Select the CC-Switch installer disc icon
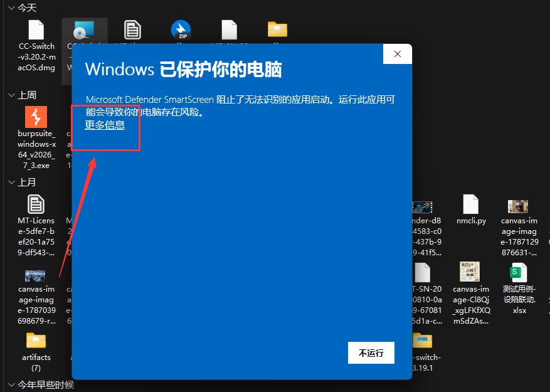This screenshot has width=550, height=392. [84, 29]
